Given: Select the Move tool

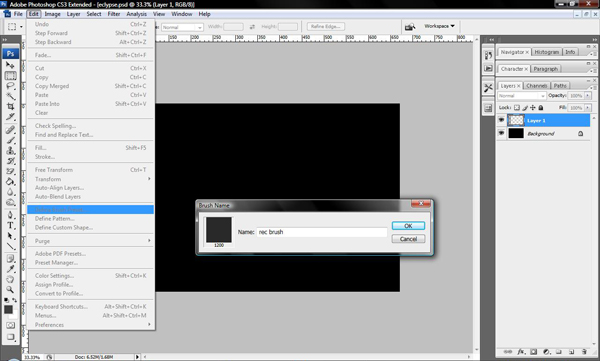Looking at the screenshot, I should 10,65.
